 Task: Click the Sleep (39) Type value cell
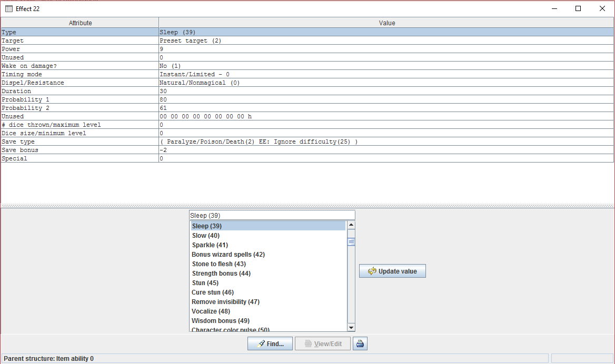386,32
